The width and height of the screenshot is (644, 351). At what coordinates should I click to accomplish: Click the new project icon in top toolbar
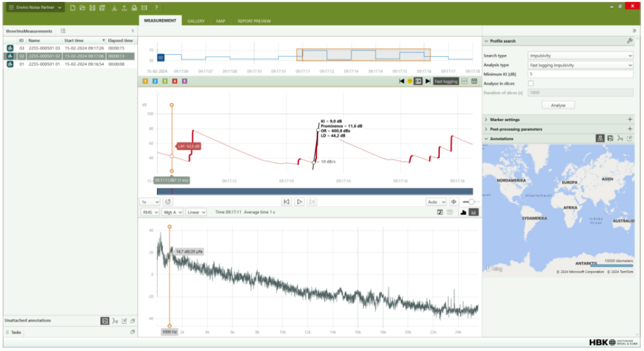pyautogui.click(x=73, y=8)
